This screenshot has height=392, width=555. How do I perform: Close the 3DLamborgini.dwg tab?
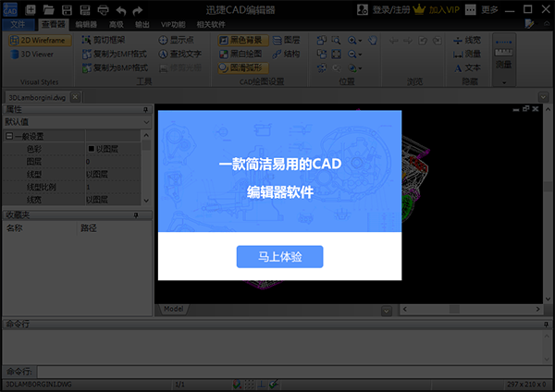tap(75, 97)
